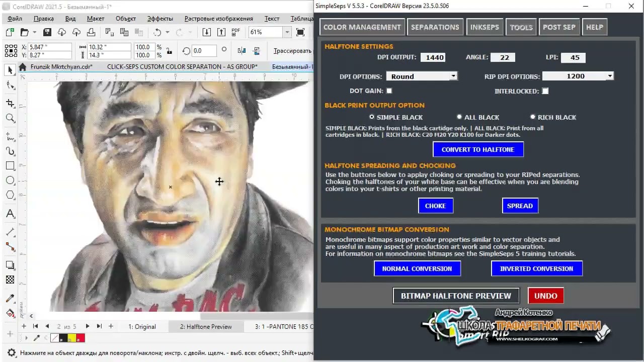Select the Text tool

point(10,214)
